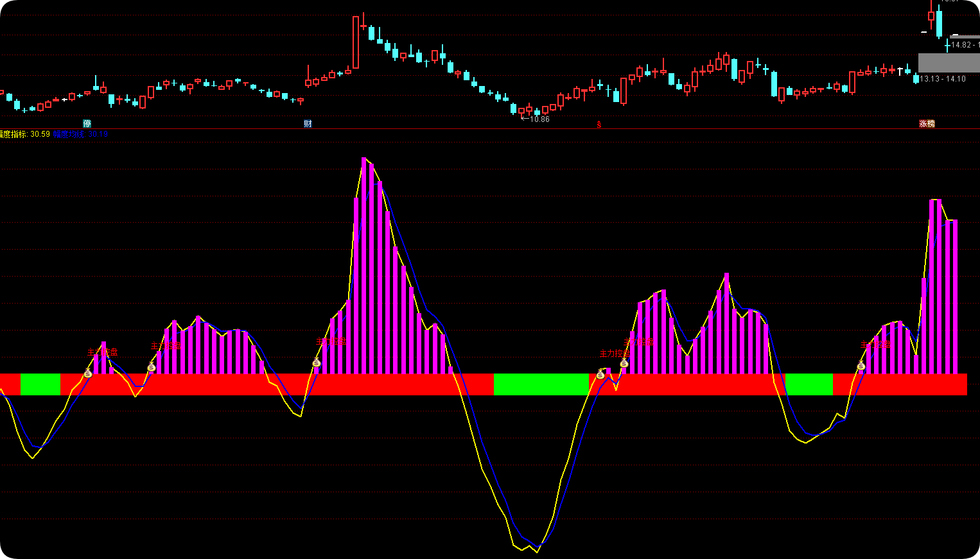
Task: Click the blue 财 (finance) marker icon
Action: tap(308, 124)
